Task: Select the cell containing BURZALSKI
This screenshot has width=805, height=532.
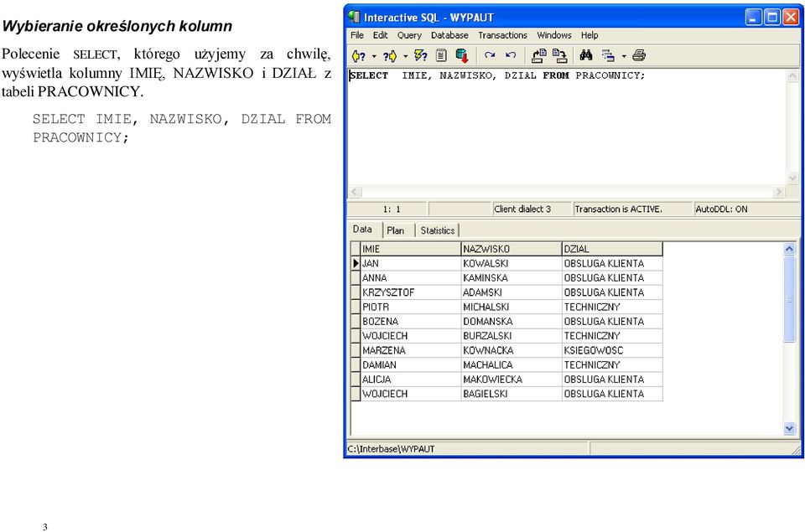Action: pyautogui.click(x=512, y=335)
